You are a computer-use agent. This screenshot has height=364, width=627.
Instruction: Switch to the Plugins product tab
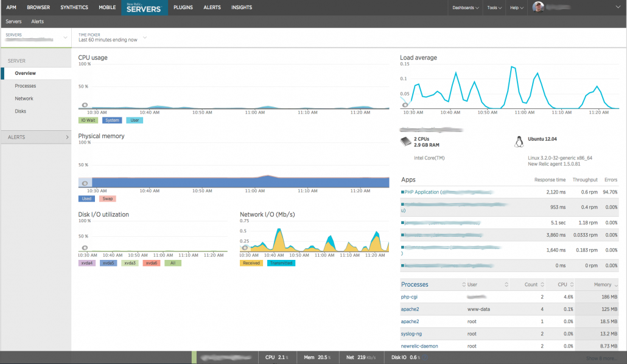click(x=183, y=7)
